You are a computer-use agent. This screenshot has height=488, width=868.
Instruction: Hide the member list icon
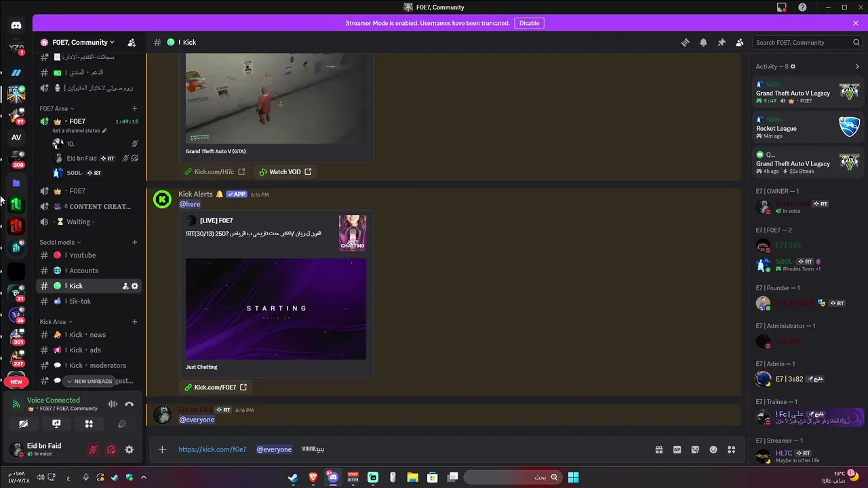(739, 42)
